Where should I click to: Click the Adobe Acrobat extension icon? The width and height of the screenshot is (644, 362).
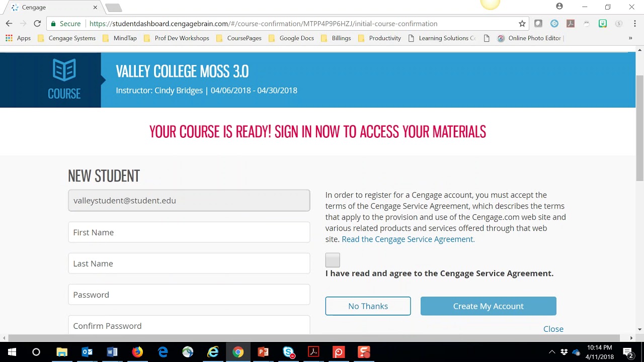click(x=571, y=24)
